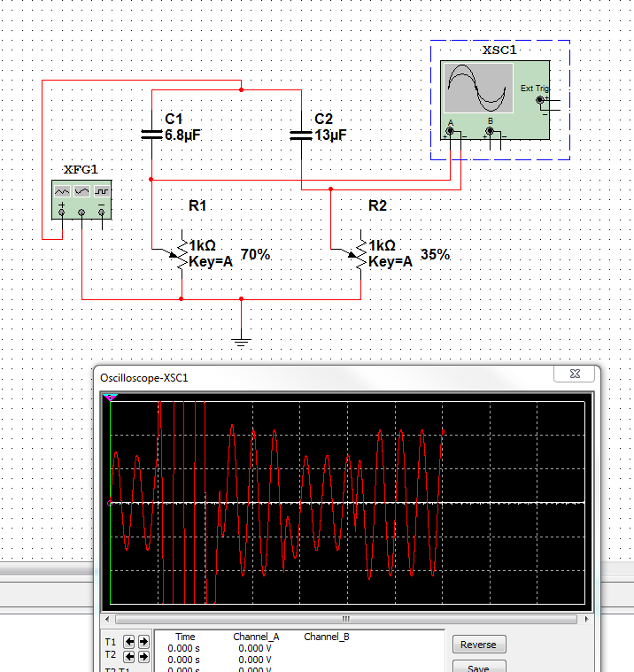Select the XFG1 function generator instrument
The height and width of the screenshot is (672, 634).
click(81, 200)
